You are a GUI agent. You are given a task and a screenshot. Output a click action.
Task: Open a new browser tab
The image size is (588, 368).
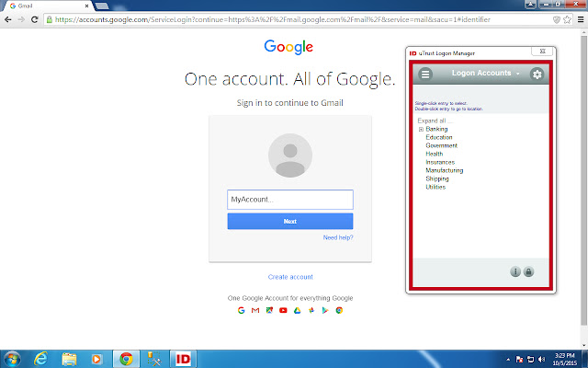(x=102, y=6)
